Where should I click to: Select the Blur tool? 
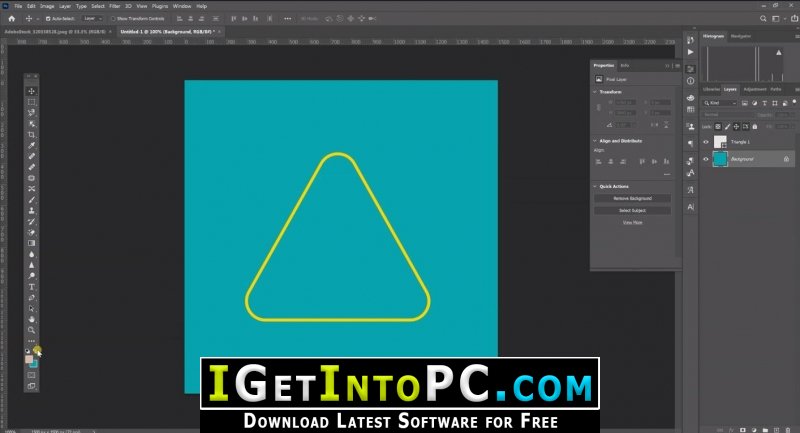click(x=32, y=254)
